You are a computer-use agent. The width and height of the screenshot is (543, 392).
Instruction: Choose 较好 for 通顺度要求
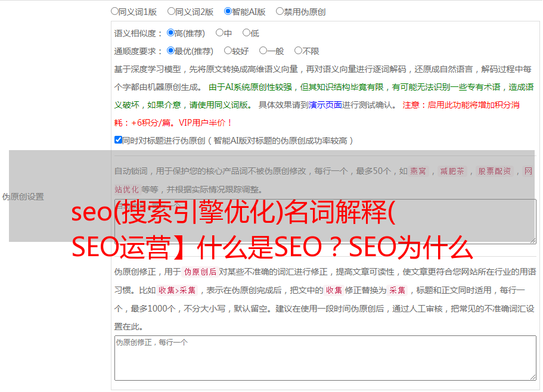[228, 51]
